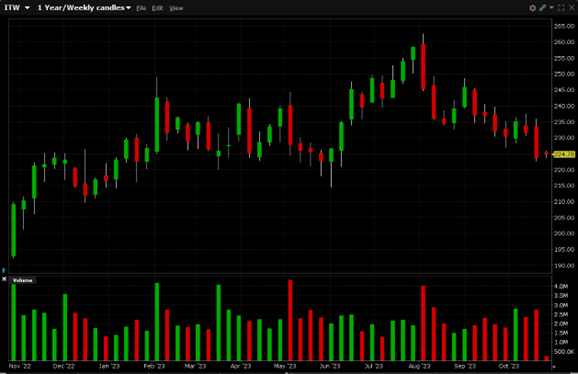Open the dropdown arrow beside ITW
The height and width of the screenshot is (374, 578).
pyautogui.click(x=27, y=8)
